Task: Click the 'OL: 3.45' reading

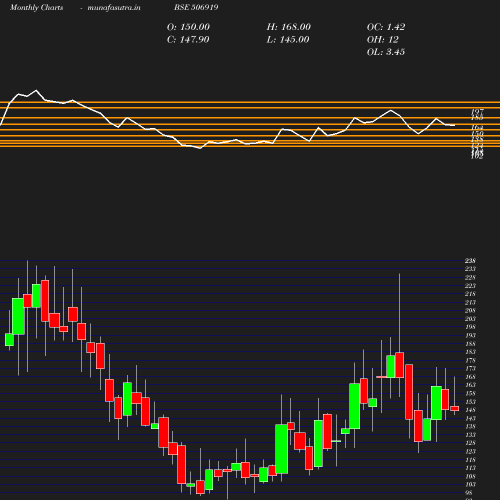Action: [386, 52]
